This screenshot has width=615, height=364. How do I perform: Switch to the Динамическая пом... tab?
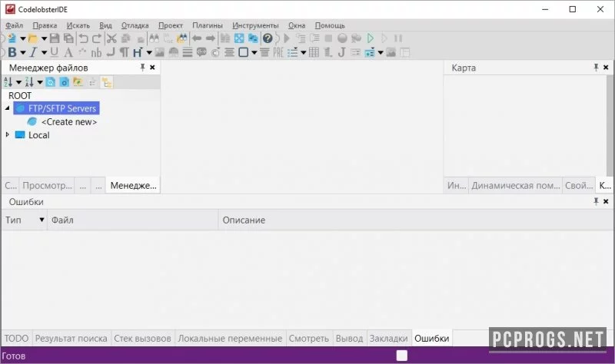[x=515, y=185]
